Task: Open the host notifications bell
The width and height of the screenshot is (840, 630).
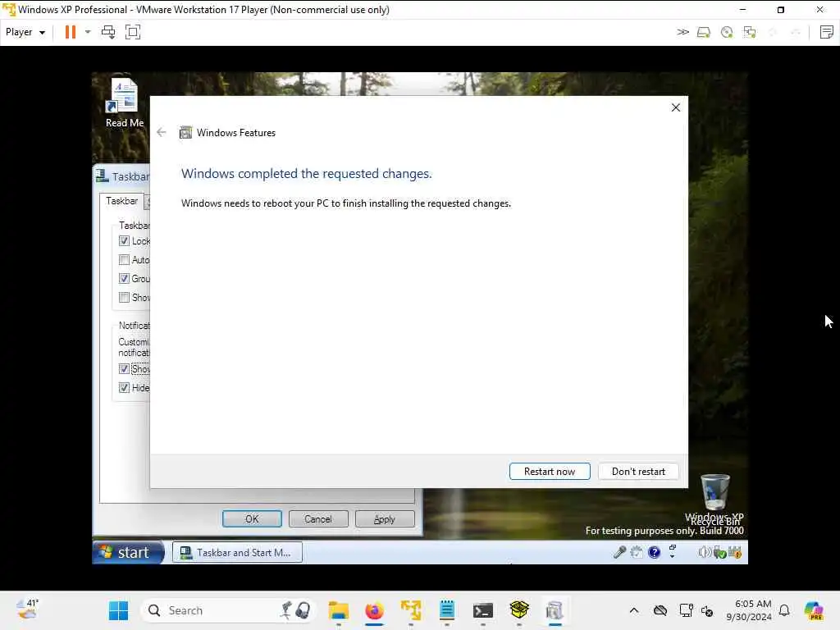Action: tap(784, 610)
